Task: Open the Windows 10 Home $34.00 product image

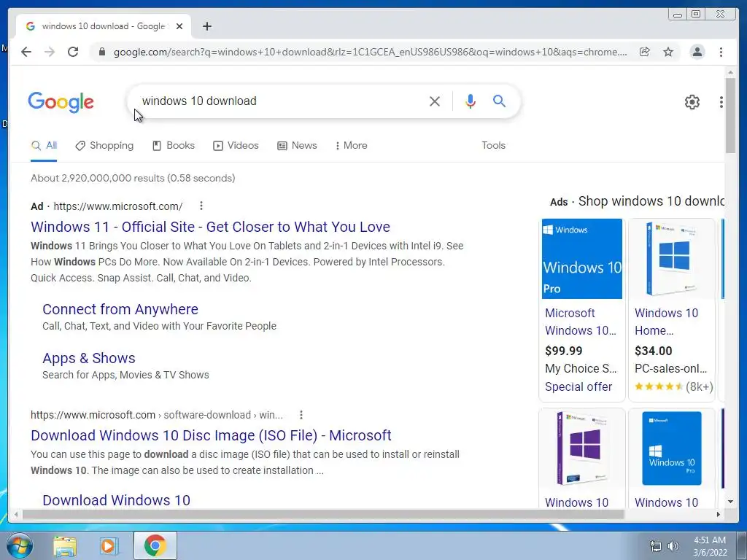Action: [672, 259]
